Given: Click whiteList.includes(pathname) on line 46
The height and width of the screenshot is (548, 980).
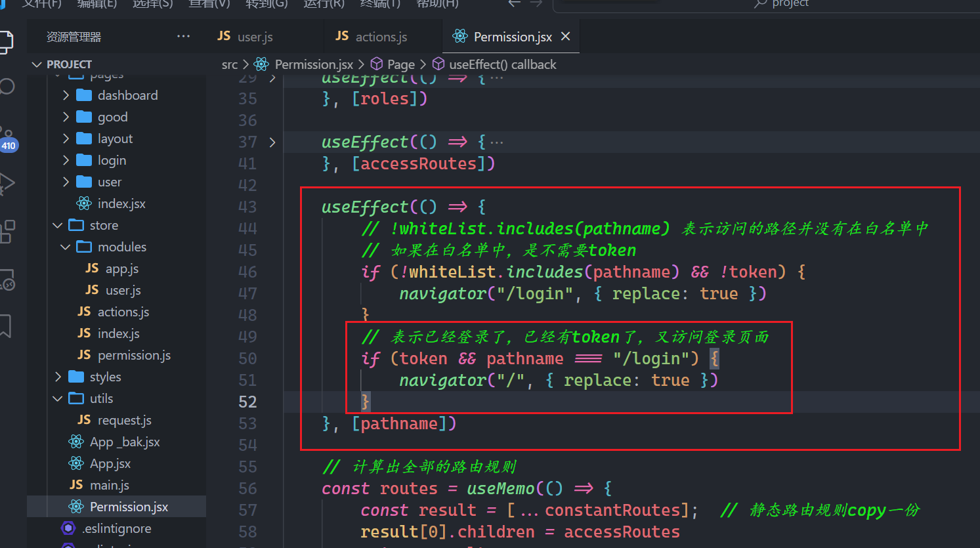Looking at the screenshot, I should coord(544,272).
